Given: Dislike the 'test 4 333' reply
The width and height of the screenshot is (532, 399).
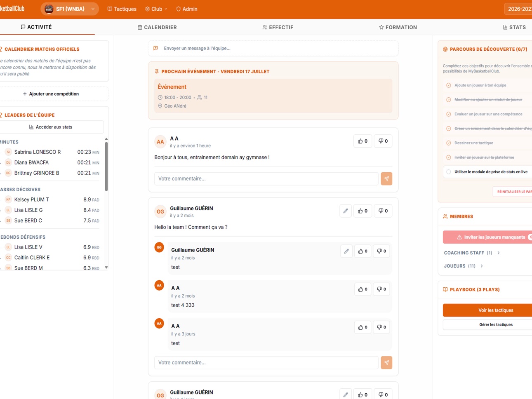Looking at the screenshot, I should point(381,289).
